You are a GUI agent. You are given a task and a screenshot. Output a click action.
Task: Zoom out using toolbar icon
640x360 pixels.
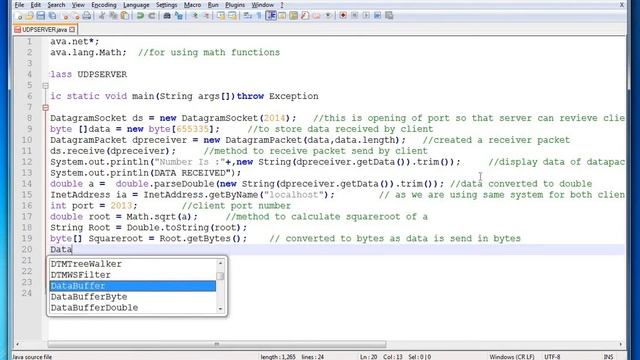[207, 16]
